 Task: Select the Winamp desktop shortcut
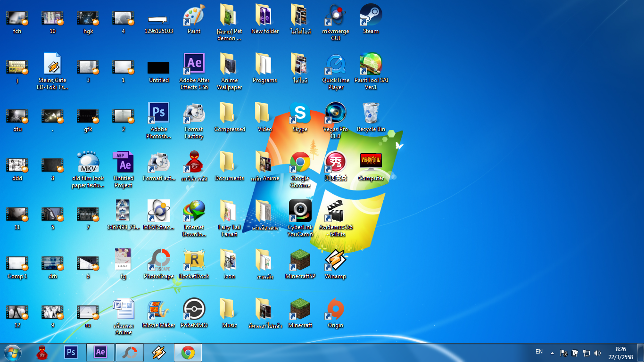coord(335,264)
